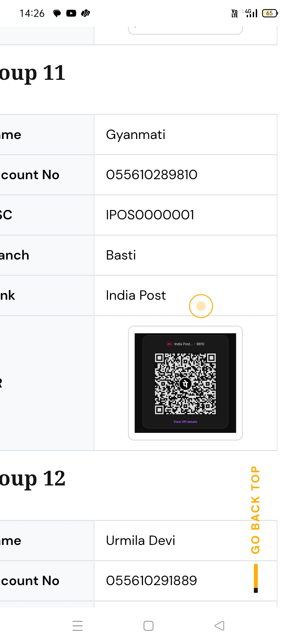The width and height of the screenshot is (297, 644).
Task: Tap the chat bubble notification icon
Action: (x=57, y=13)
